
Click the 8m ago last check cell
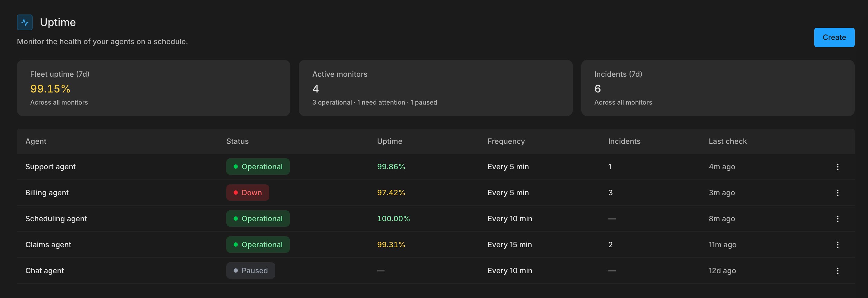(722, 219)
